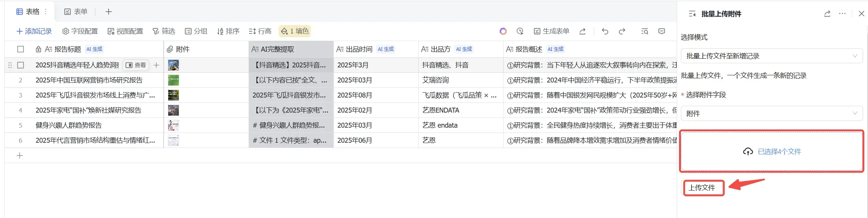The image size is (868, 218).
Task: Click the lock icon on 报告标题 column
Action: pyautogui.click(x=38, y=49)
